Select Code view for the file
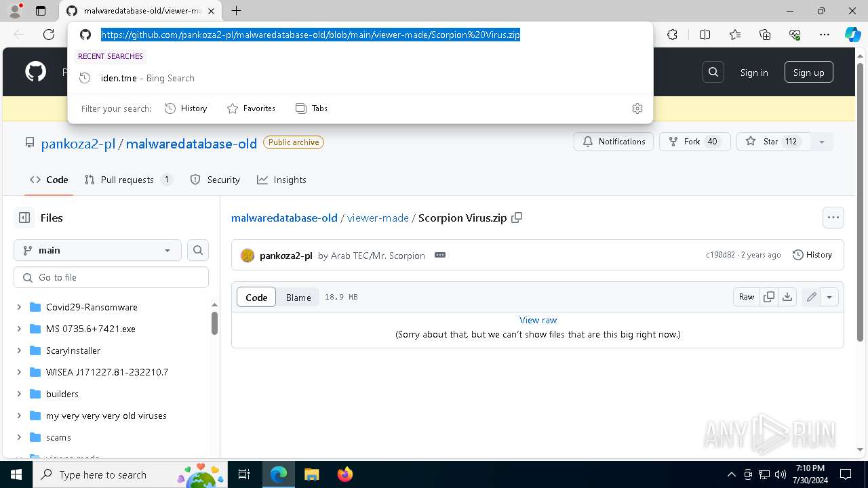 [x=256, y=297]
